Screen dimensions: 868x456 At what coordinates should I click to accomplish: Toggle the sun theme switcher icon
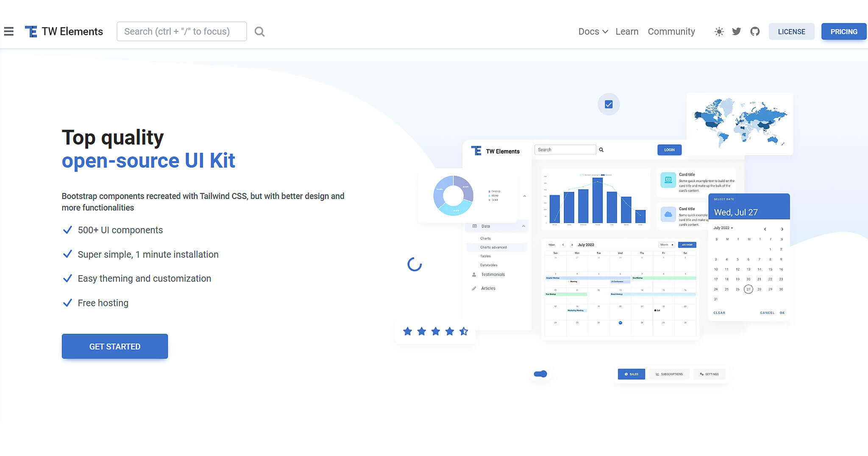point(719,31)
